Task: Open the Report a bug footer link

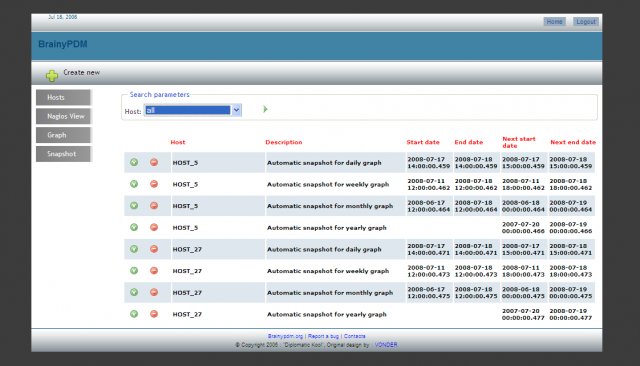Action: 323,336
